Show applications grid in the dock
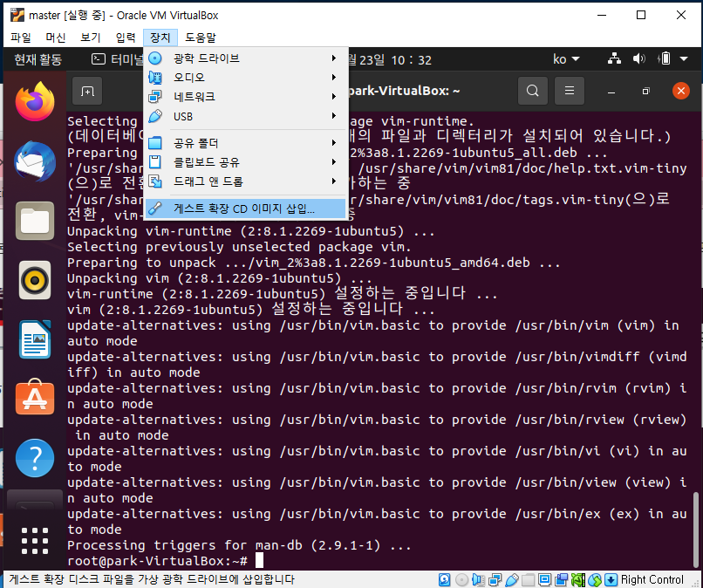Screen dimensions: 703x588 pos(35,541)
